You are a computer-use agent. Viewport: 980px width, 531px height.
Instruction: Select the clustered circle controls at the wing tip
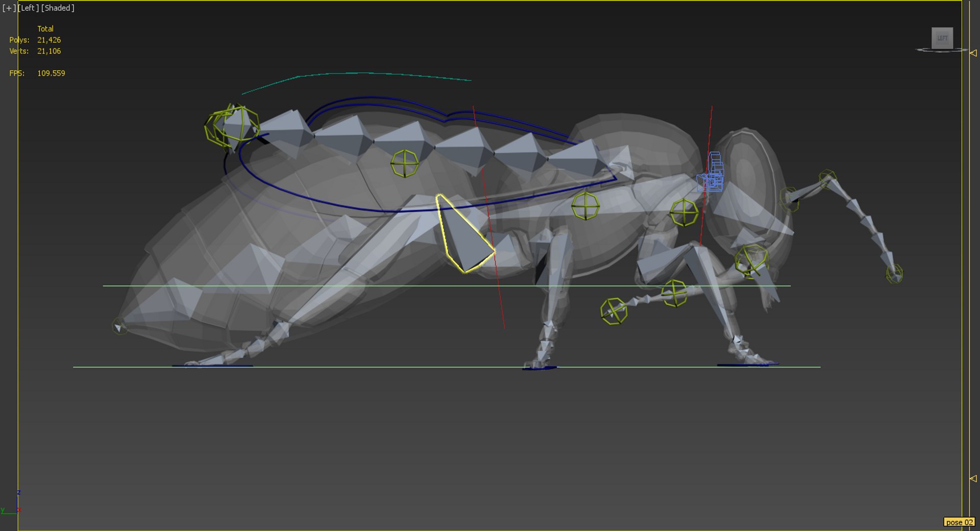[232, 126]
